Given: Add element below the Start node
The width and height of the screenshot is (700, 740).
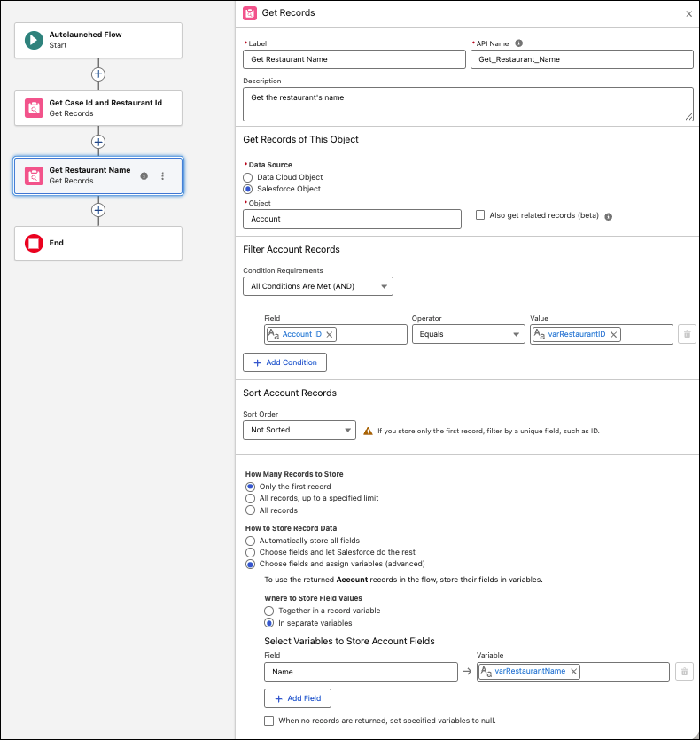Looking at the screenshot, I should (98, 74).
